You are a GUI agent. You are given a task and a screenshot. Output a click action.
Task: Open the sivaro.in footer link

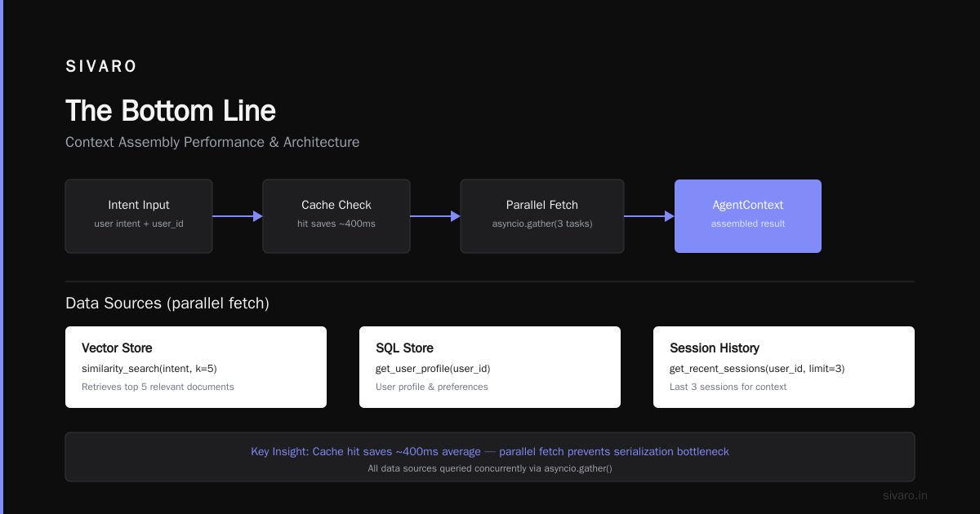point(905,495)
